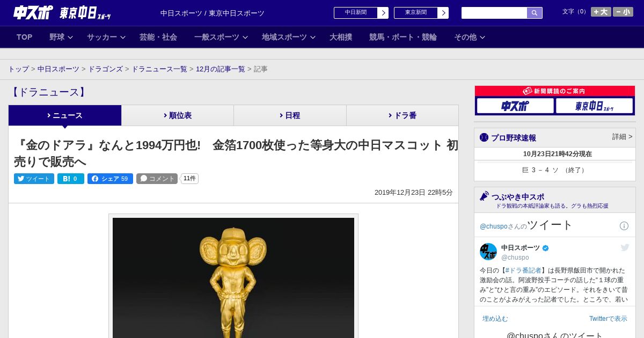Select the 日程 tab
Viewport: 644px width, 338px height.
290,115
